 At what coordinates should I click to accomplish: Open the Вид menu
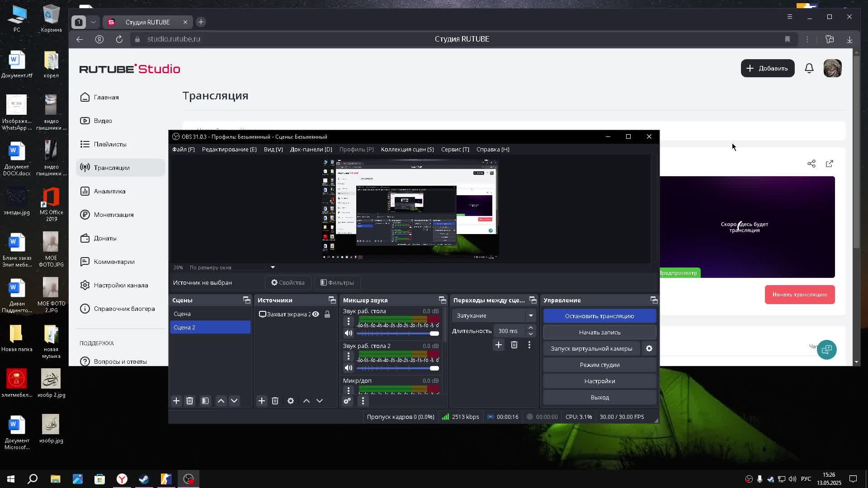click(x=273, y=149)
